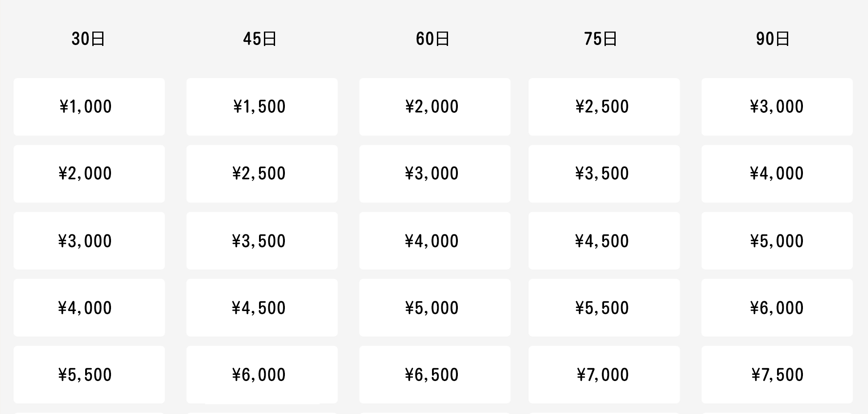Select ¥4,000 in the 30日 column
This screenshot has height=414, width=868.
pyautogui.click(x=89, y=307)
